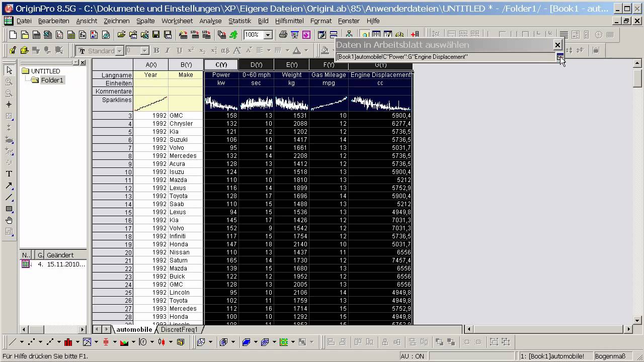Select the Text tool (T) in toolbox
Image resolution: width=644 pixels, height=362 pixels.
(x=9, y=174)
